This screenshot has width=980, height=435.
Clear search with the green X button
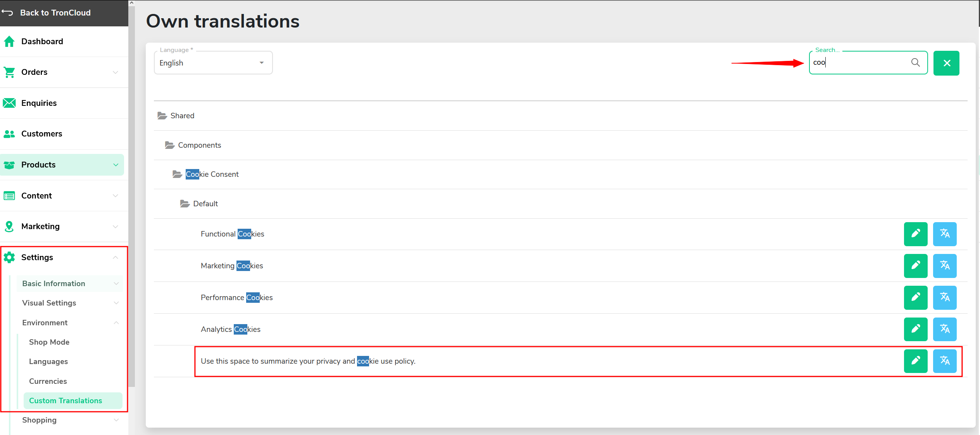pyautogui.click(x=946, y=63)
